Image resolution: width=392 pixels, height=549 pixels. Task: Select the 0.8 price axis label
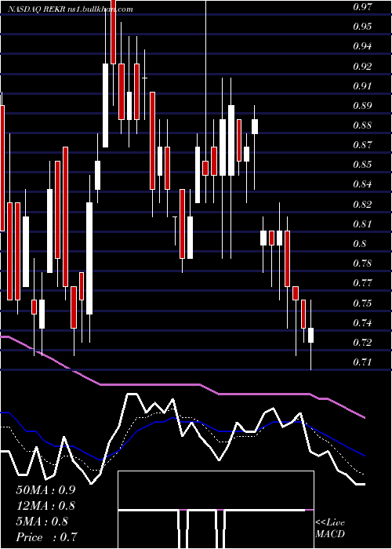click(x=358, y=243)
